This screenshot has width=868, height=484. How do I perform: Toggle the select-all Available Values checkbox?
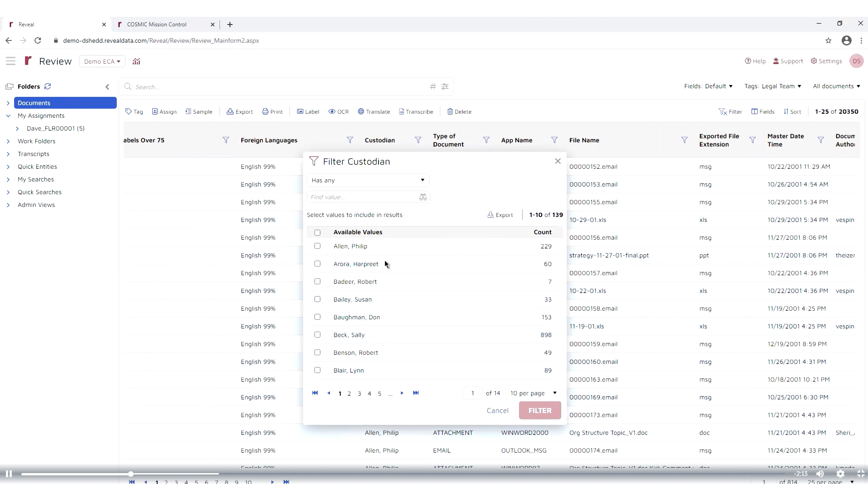coord(318,232)
